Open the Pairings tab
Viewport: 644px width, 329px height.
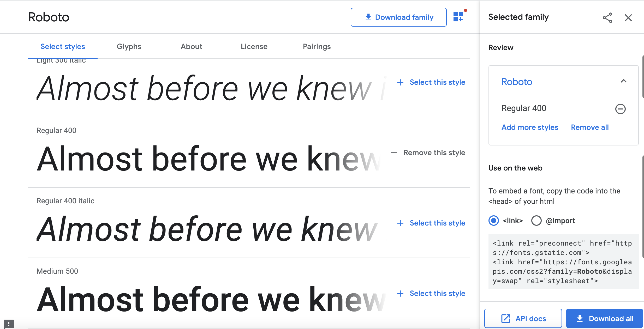(x=317, y=46)
